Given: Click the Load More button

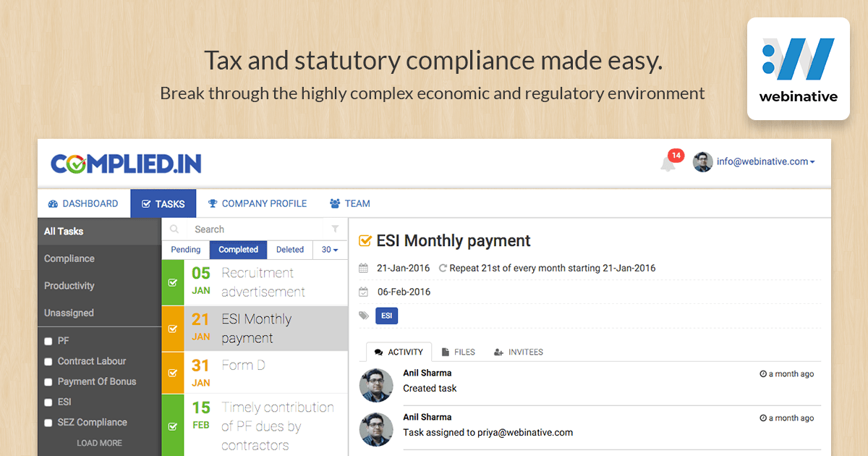Looking at the screenshot, I should click(99, 442).
